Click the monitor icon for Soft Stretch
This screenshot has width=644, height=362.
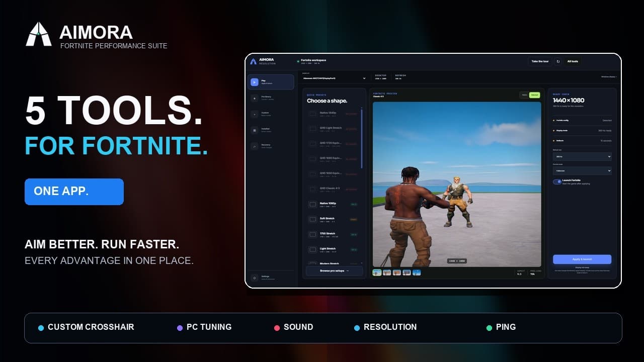(x=312, y=219)
